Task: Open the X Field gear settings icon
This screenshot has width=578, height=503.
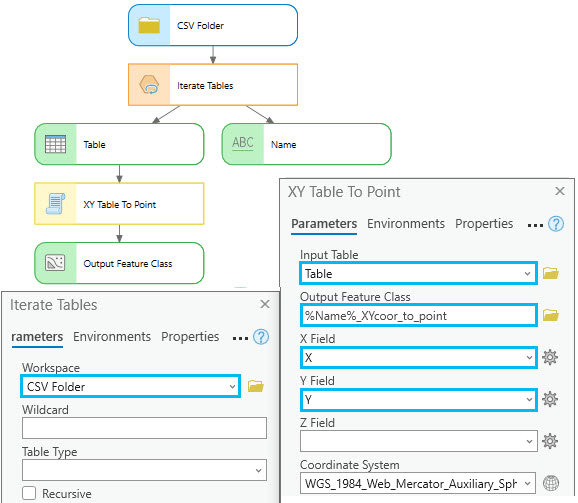Action: tap(550, 357)
